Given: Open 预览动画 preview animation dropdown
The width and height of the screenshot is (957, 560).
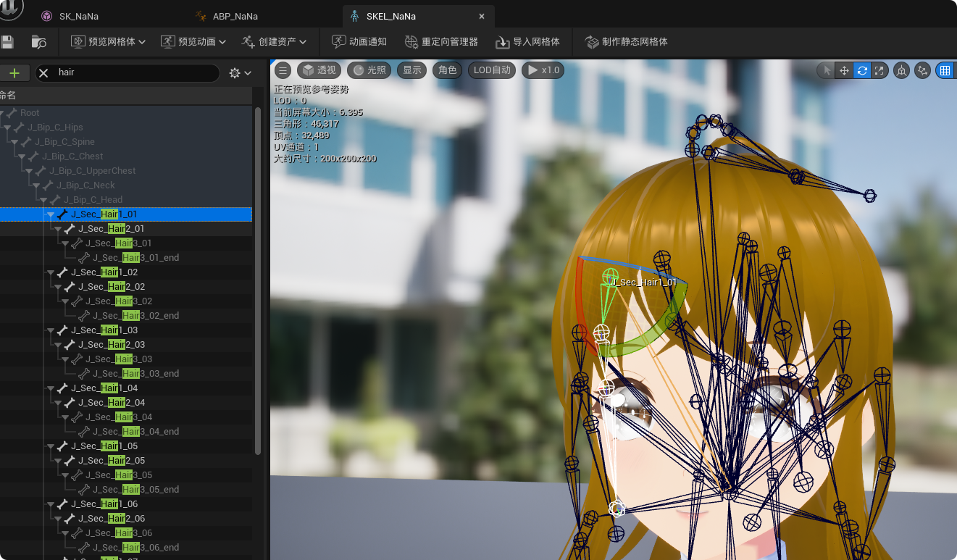Looking at the screenshot, I should pos(193,42).
